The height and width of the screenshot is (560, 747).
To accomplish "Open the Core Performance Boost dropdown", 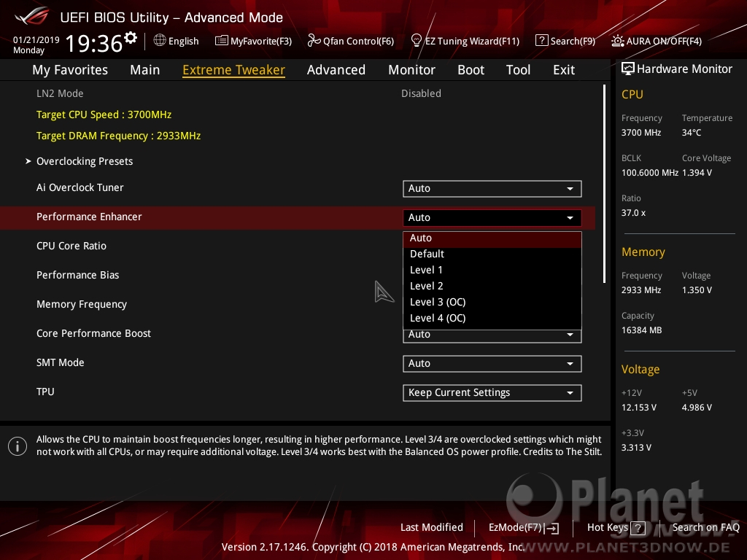I will coord(492,335).
